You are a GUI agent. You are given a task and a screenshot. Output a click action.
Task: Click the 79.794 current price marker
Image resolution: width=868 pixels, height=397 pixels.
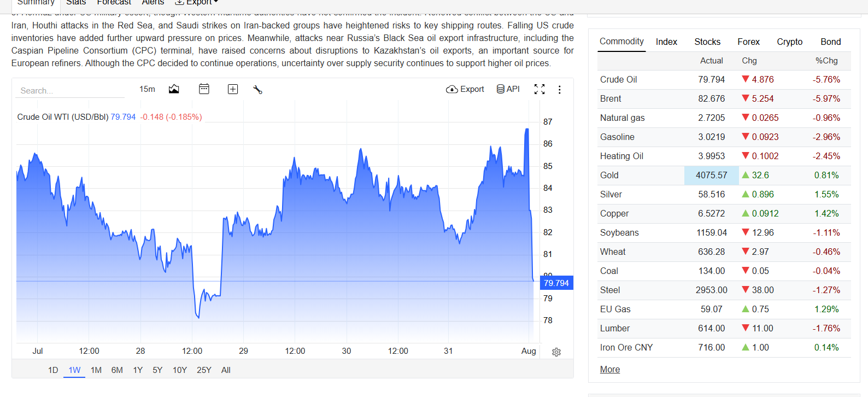pos(556,283)
